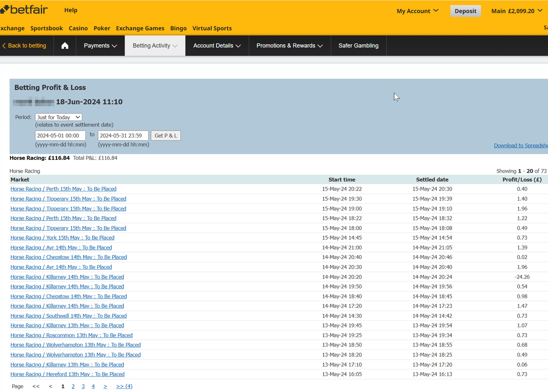The width and height of the screenshot is (548, 392).
Task: Expand Promotions & Rewards menu
Action: pyautogui.click(x=290, y=46)
